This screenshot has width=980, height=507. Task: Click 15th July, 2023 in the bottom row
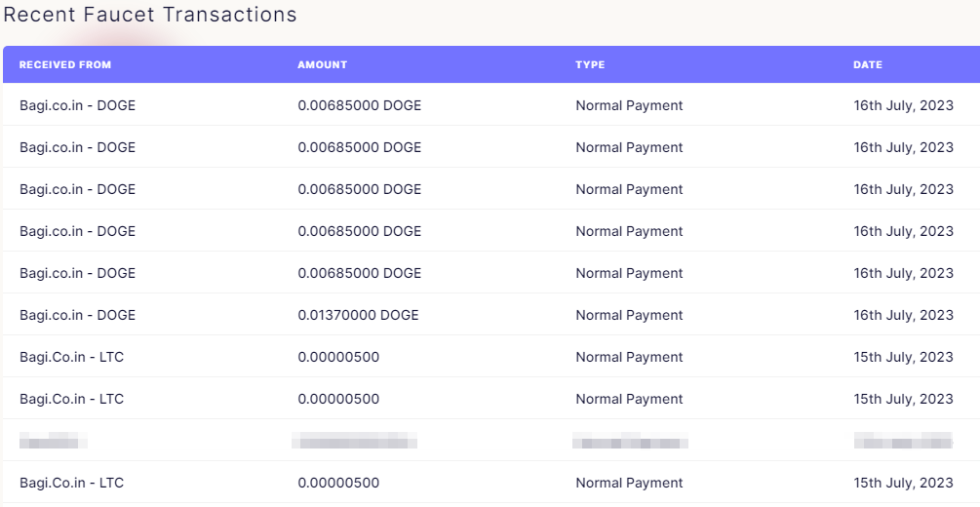(903, 483)
